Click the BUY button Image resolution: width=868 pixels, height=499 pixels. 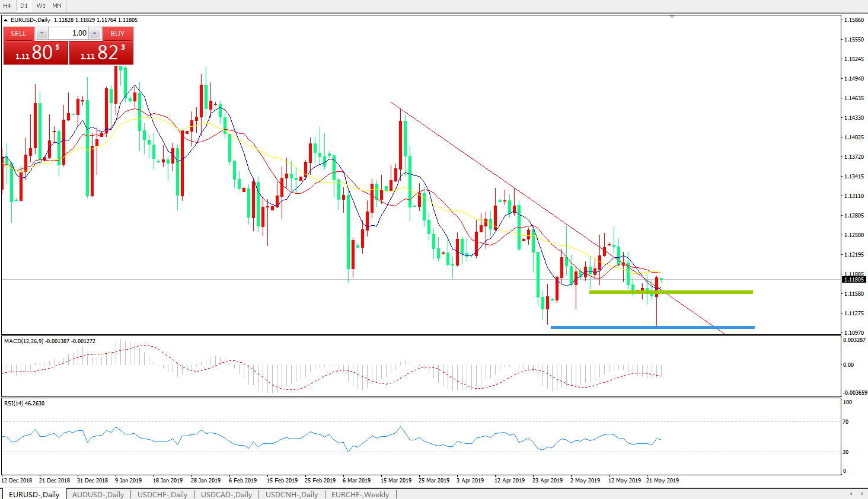(x=117, y=33)
